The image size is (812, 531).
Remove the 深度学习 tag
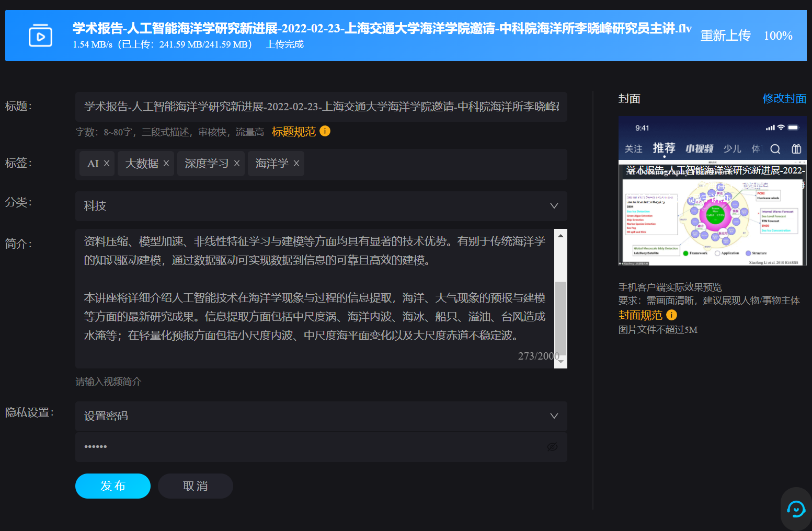point(237,164)
